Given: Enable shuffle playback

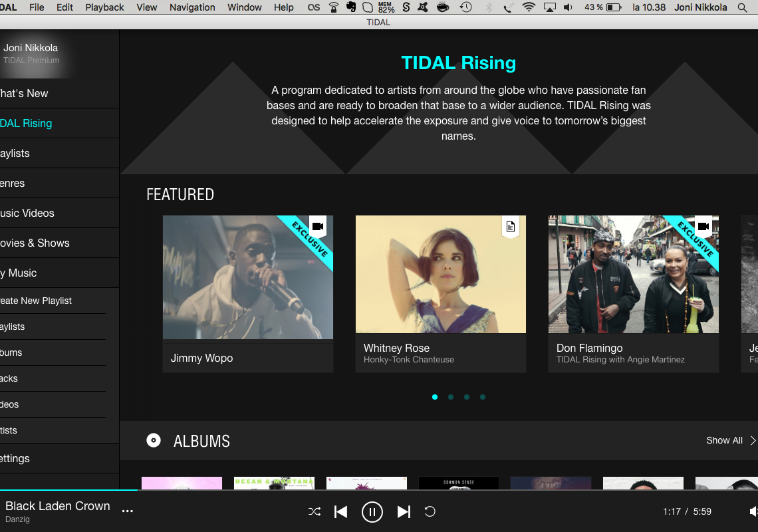Looking at the screenshot, I should pos(314,512).
